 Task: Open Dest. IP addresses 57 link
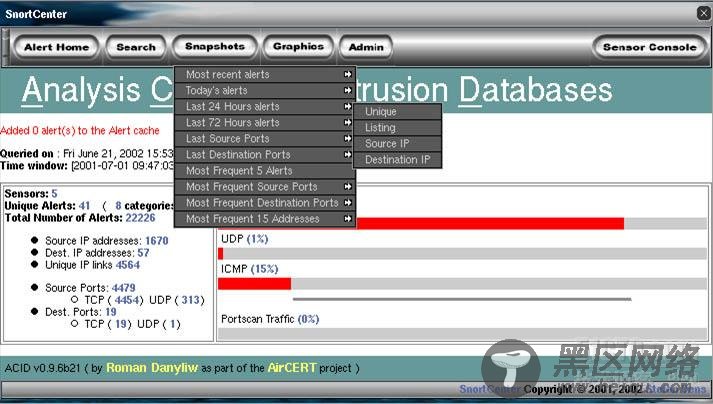(x=143, y=253)
